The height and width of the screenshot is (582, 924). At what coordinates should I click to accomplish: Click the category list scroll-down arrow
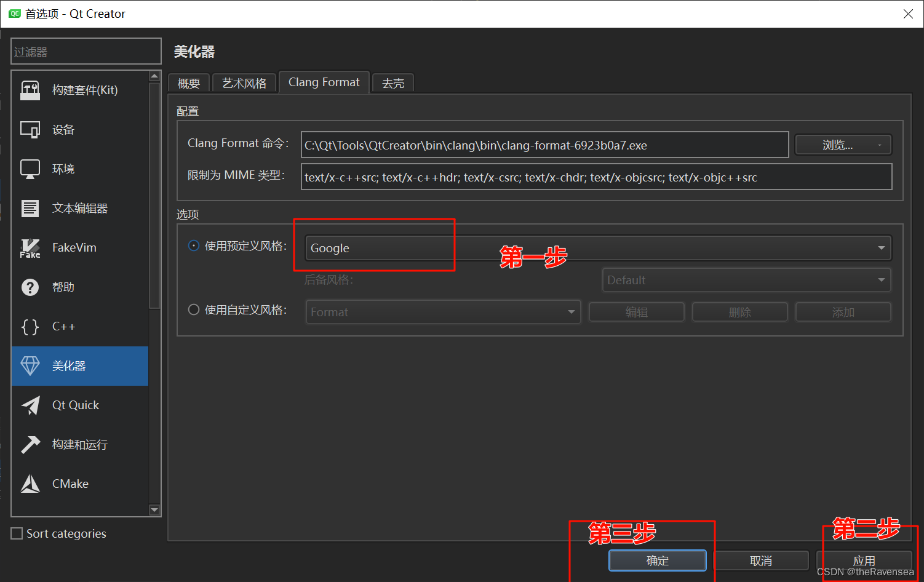154,510
